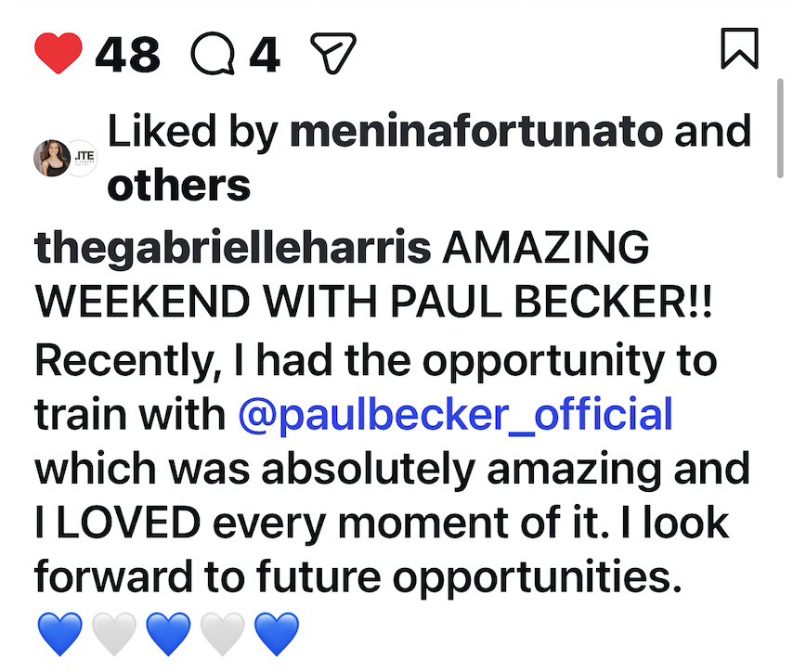Click the last blue heart emoji
This screenshot has height=672, width=793.
[276, 636]
